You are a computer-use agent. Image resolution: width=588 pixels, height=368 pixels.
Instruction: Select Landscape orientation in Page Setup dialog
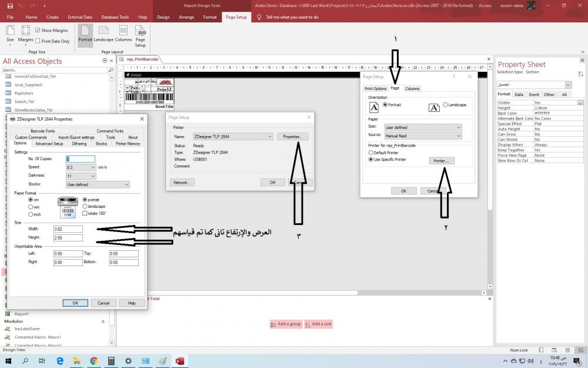coord(445,105)
